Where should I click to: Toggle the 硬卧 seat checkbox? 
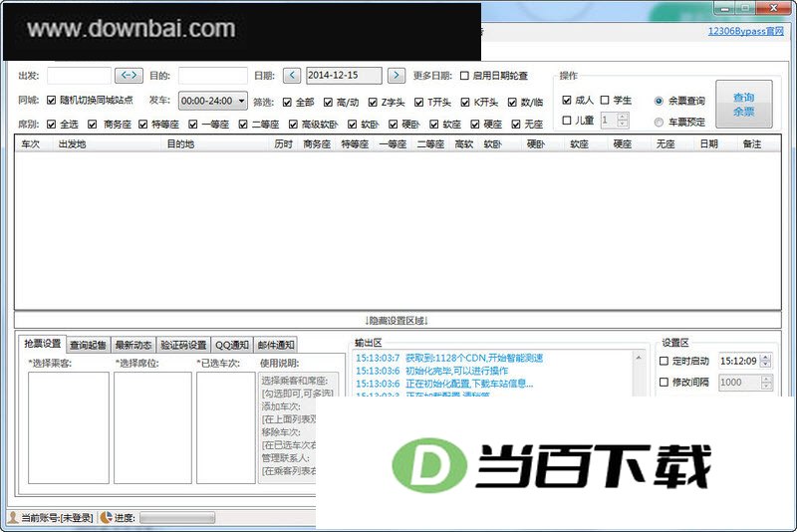click(393, 124)
